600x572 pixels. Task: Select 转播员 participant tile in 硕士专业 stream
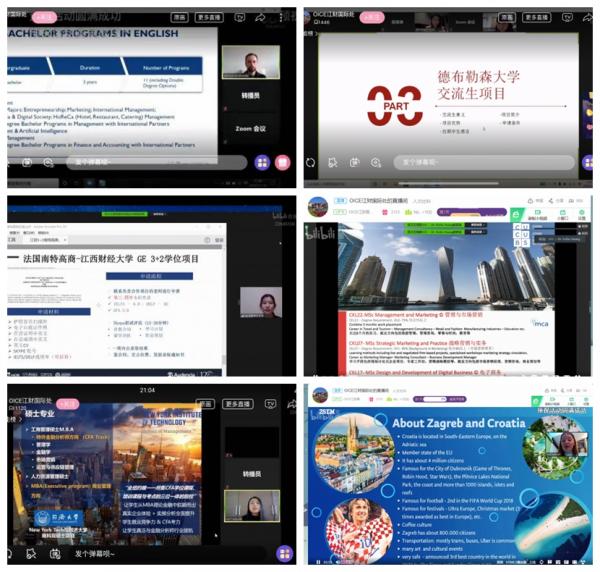[252, 474]
